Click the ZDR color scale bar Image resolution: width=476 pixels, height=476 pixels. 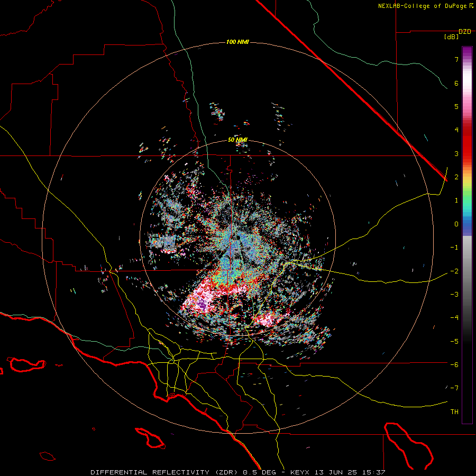coord(467,235)
